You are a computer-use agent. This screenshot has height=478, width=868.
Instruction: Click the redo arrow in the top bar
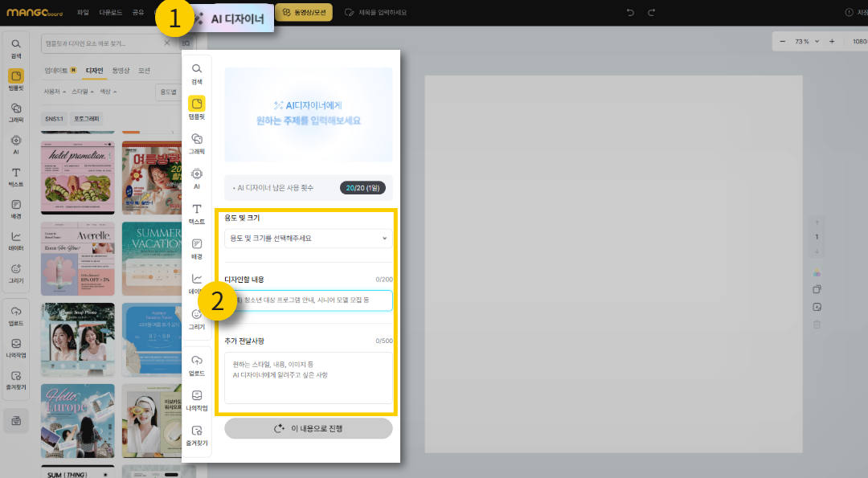pos(652,12)
